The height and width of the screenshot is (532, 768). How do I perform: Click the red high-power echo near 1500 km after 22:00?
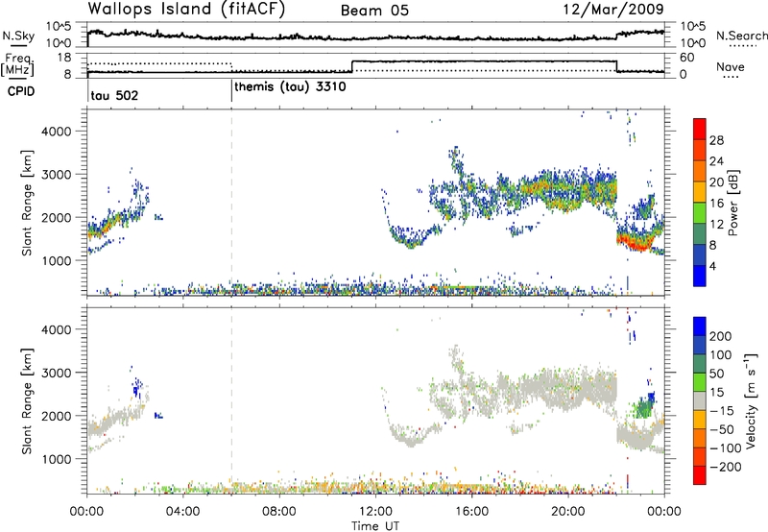point(635,242)
